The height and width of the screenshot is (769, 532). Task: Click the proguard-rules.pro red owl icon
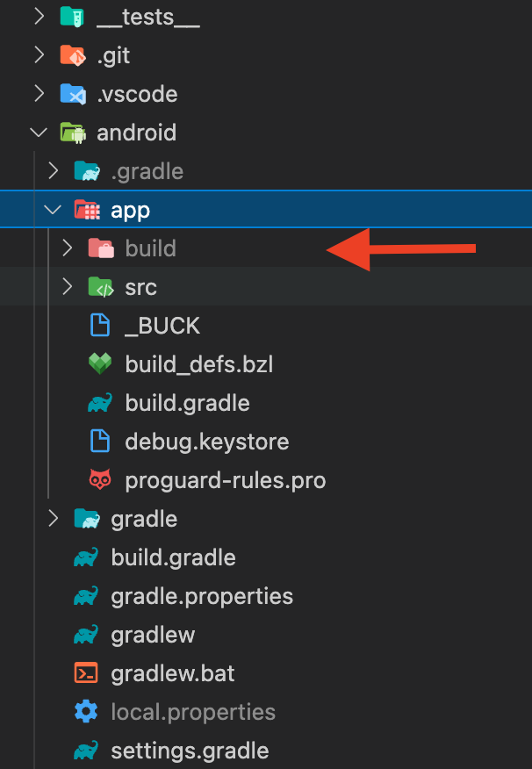100,480
